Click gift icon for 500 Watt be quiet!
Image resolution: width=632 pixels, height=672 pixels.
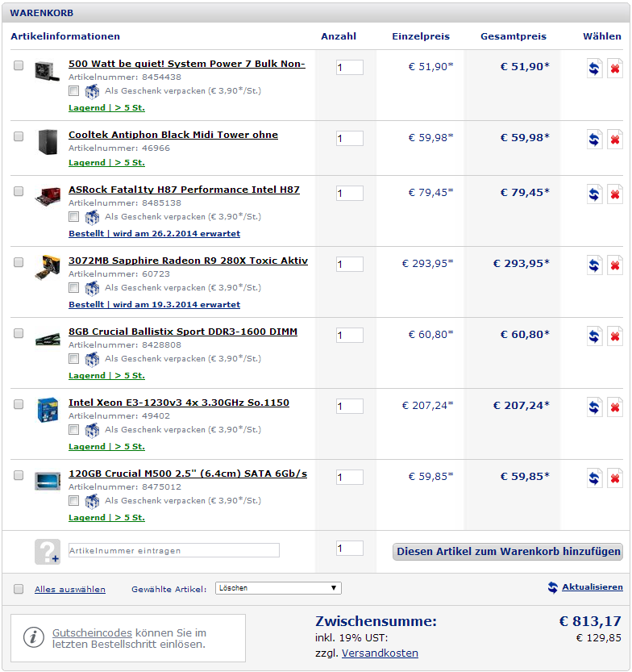tap(92, 91)
